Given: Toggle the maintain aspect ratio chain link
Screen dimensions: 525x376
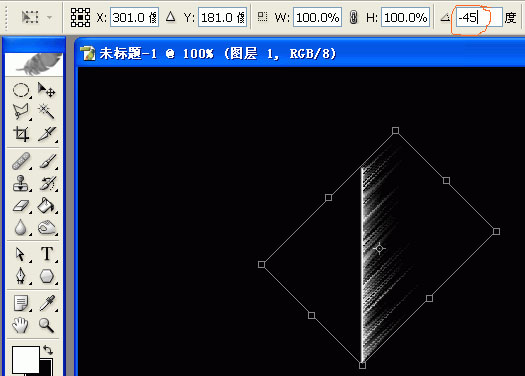Looking at the screenshot, I should coord(353,17).
